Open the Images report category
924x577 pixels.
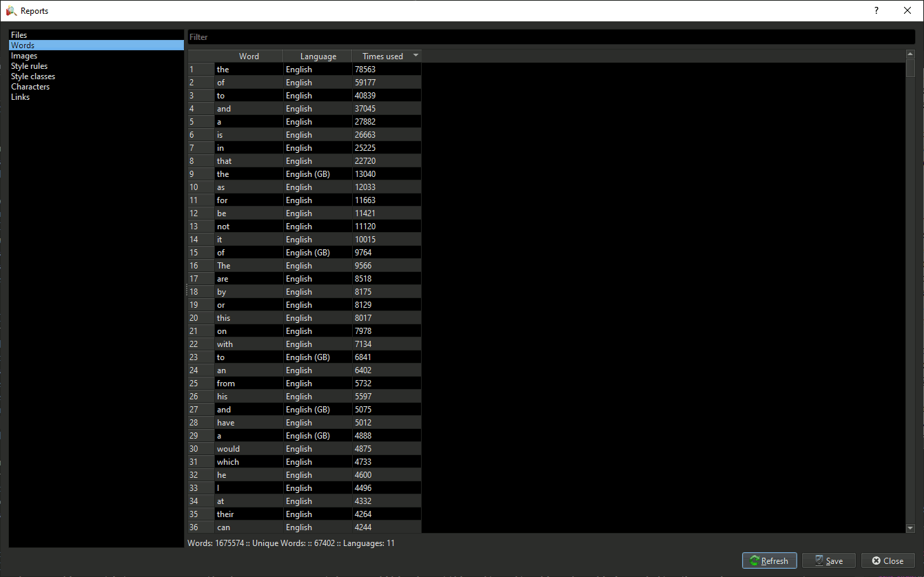pos(96,56)
